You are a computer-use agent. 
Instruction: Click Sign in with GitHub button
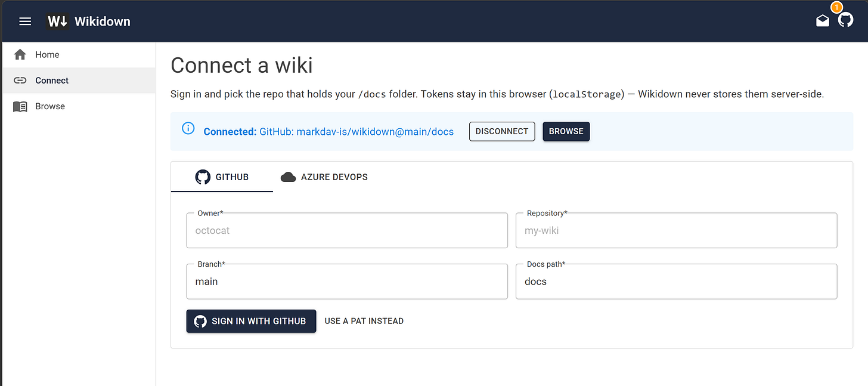(x=251, y=321)
